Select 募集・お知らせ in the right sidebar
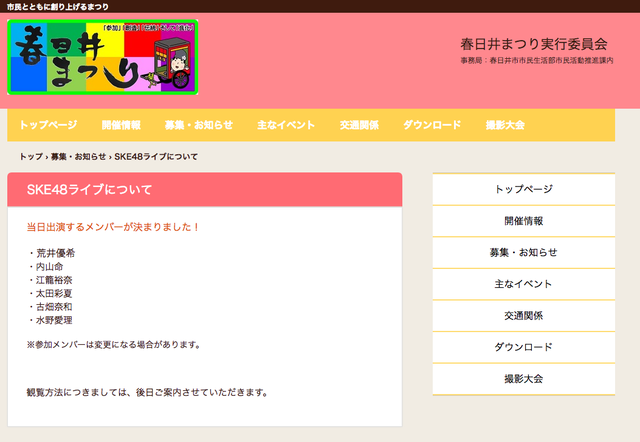This screenshot has width=640, height=442. (x=524, y=252)
